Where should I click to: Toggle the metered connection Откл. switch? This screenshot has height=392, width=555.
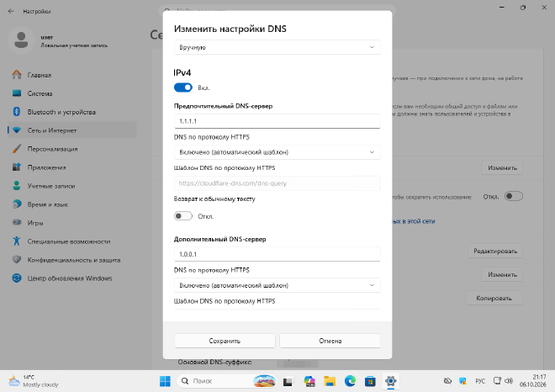point(514,196)
